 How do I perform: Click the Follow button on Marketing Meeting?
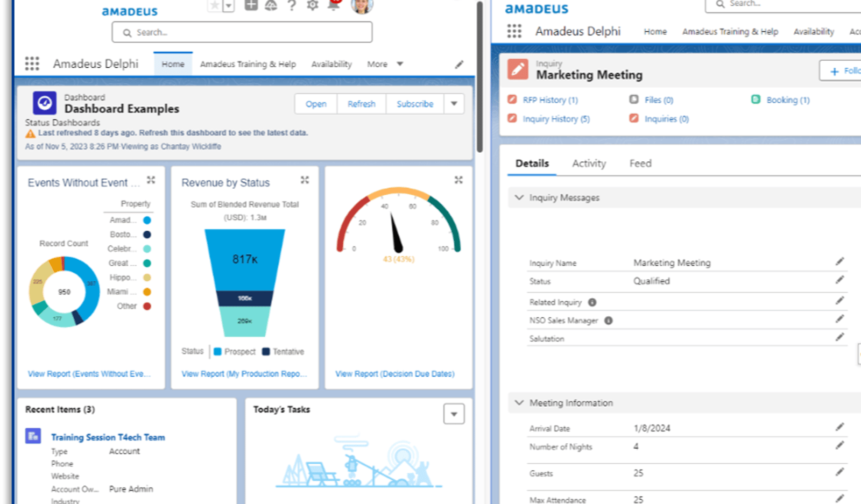841,71
